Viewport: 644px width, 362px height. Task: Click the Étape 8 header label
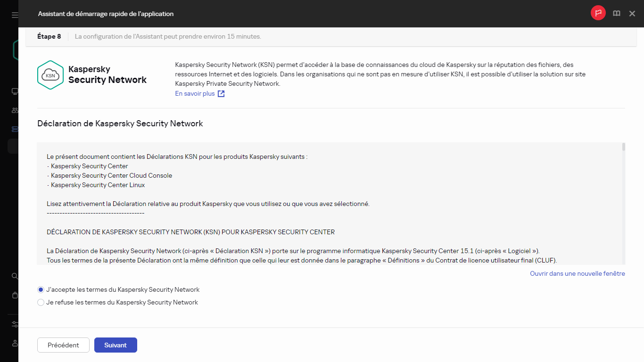pos(49,36)
